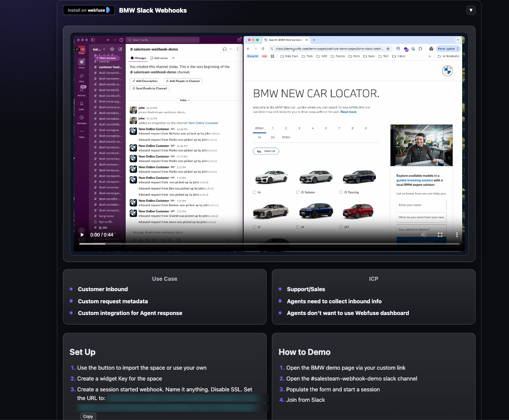Click the Slack Home icon in video
Image resolution: width=509 pixels, height=420 pixels.
point(82,62)
